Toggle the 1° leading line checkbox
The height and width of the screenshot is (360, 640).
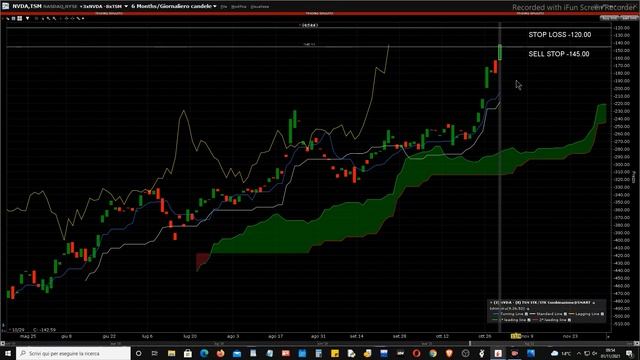[529, 320]
